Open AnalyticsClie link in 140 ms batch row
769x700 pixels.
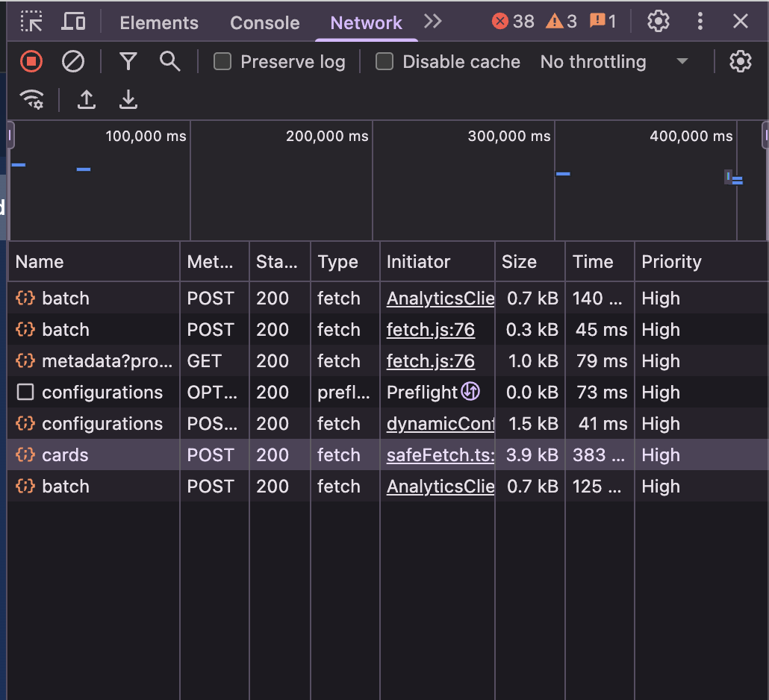(x=440, y=298)
